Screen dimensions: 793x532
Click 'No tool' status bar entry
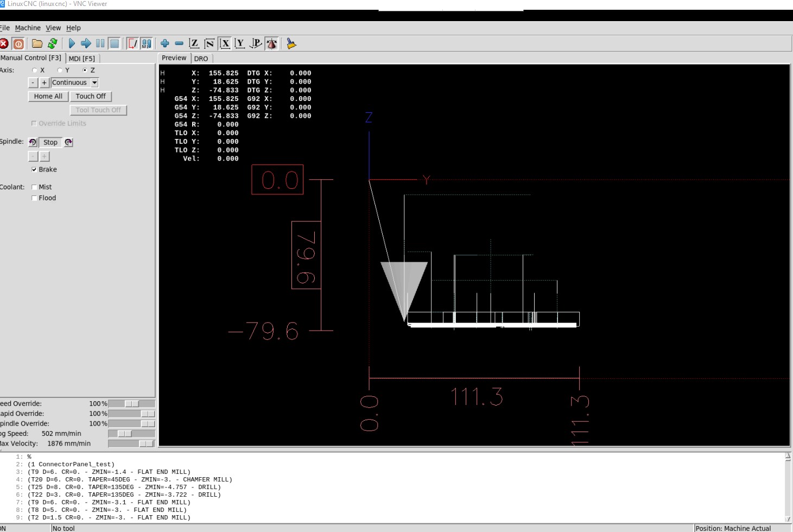coord(64,528)
